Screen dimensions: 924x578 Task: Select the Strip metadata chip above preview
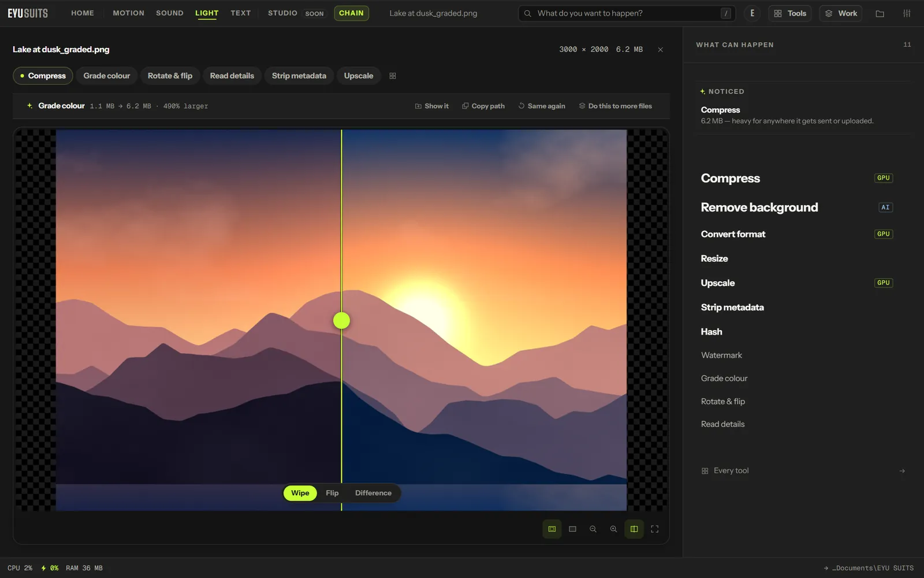click(299, 76)
